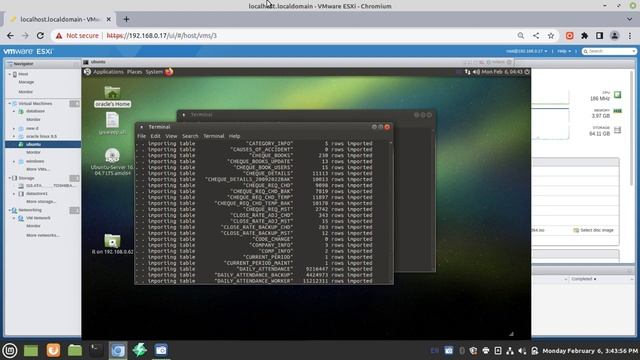Viewport: 640px width, 360px height.
Task: Click Select disc image button
Action: (x=594, y=230)
